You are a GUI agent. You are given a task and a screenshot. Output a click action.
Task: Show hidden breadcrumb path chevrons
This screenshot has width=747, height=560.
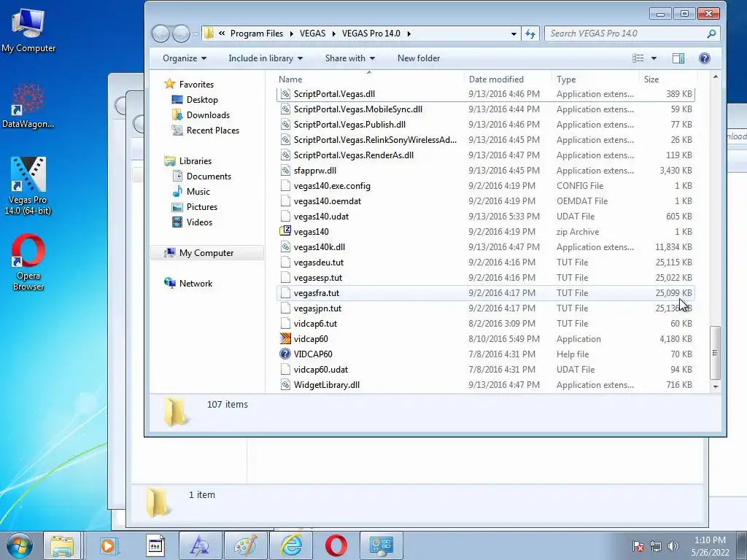[222, 34]
